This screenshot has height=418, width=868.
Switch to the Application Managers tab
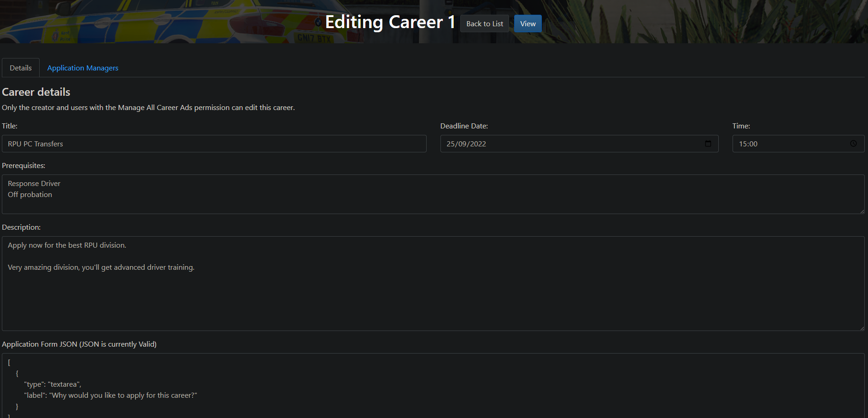tap(82, 68)
